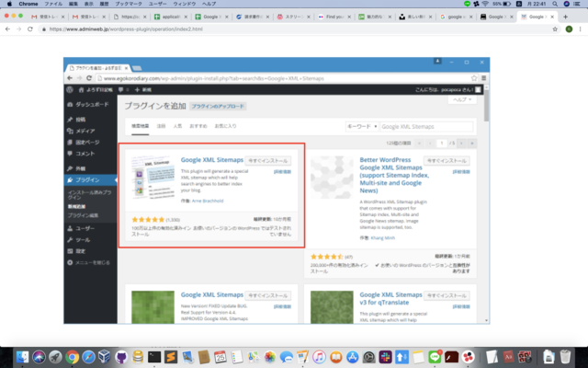Screen dimensions: 588x368
Task: Click おすすめ tab in WordPress screenshot
Action: [198, 126]
